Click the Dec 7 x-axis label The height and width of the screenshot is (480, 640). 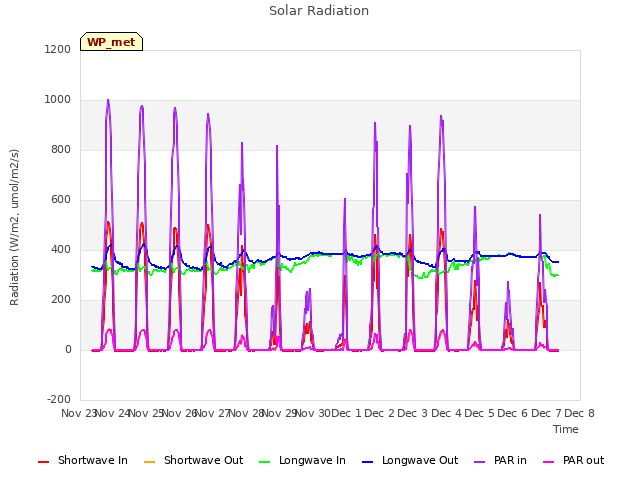546,413
